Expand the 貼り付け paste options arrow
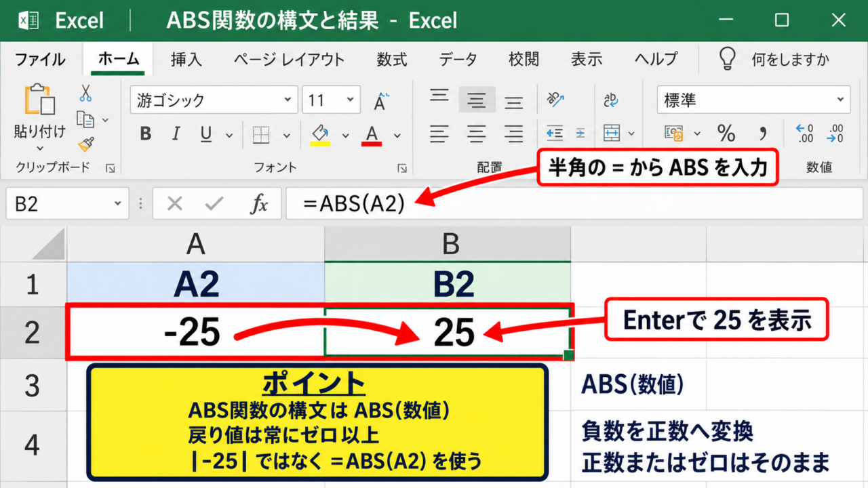The image size is (868, 488). [x=39, y=148]
